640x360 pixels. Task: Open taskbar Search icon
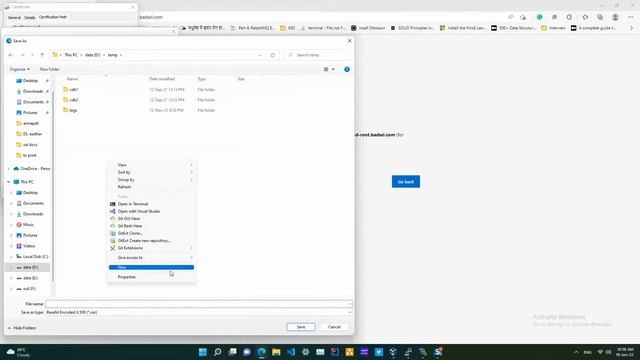pos(218,352)
